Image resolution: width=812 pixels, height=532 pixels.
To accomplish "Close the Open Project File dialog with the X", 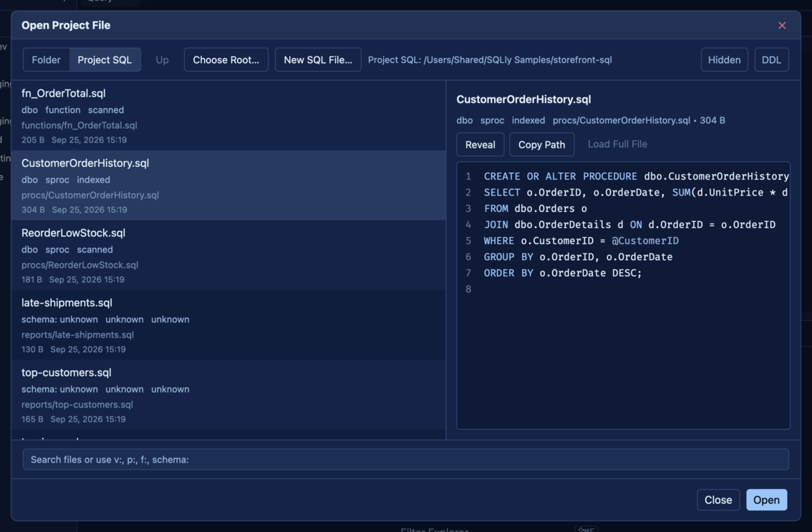I will tap(781, 25).
